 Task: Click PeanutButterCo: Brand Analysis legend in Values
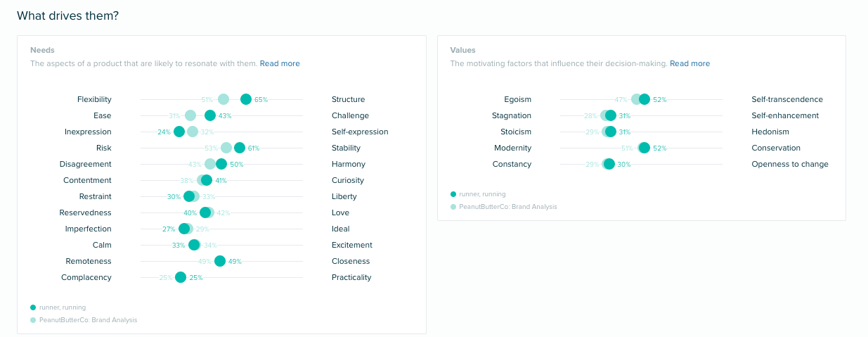tap(503, 207)
